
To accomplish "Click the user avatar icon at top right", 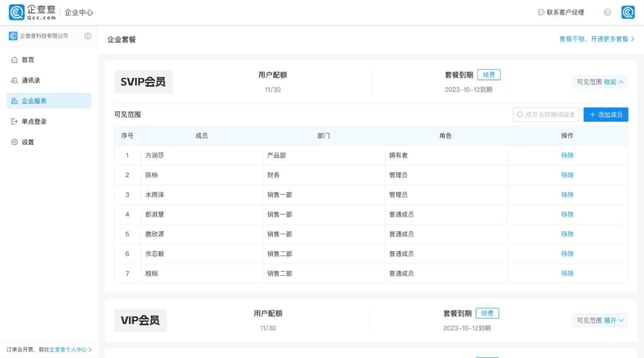I will (628, 12).
